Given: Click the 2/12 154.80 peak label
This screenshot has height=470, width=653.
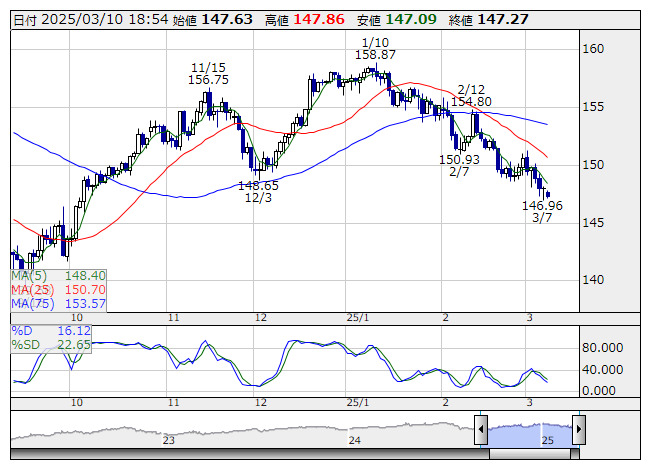Looking at the screenshot, I should (471, 95).
